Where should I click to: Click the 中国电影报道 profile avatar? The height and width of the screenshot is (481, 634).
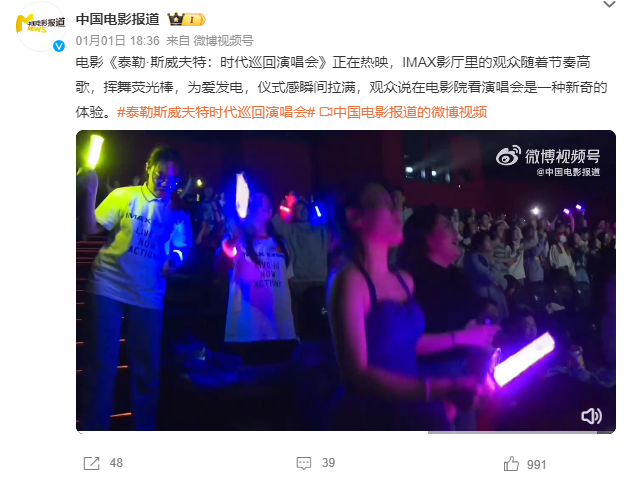40,27
